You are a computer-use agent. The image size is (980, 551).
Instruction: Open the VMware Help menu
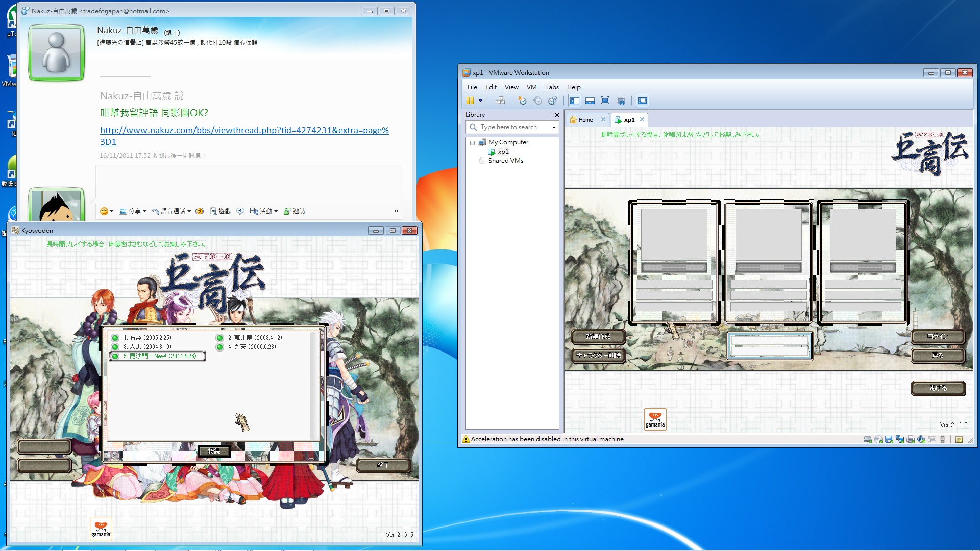coord(574,87)
